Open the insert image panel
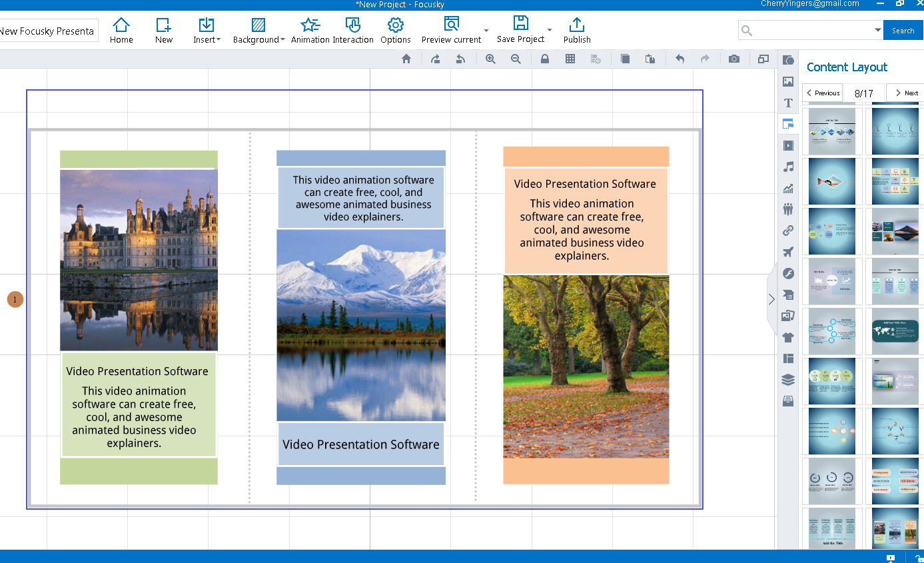The height and width of the screenshot is (563, 924). click(788, 81)
